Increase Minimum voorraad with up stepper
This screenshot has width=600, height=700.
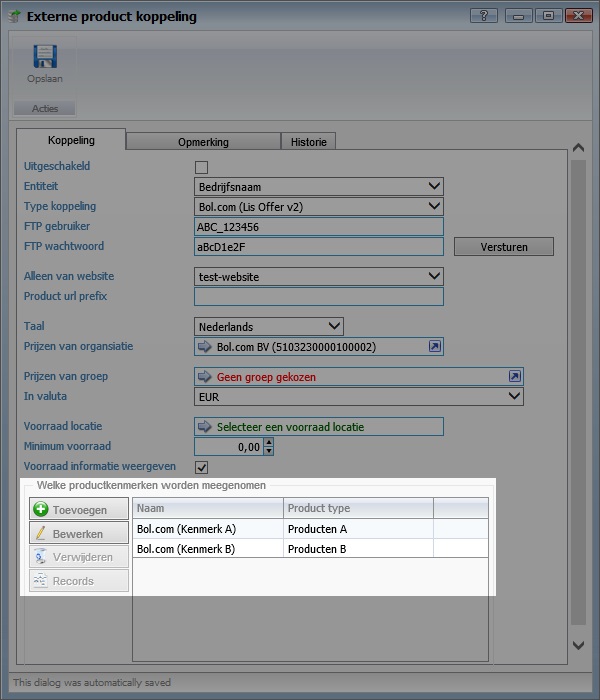(268, 443)
